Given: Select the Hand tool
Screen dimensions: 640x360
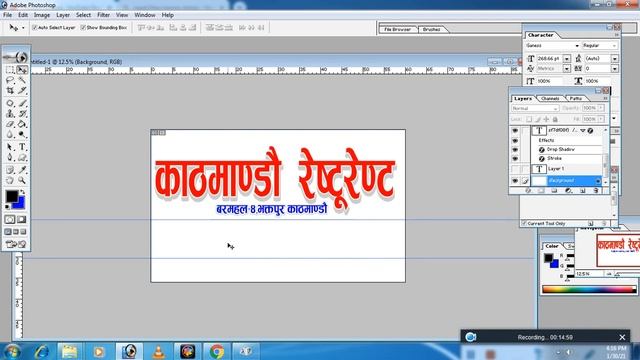Looking at the screenshot, I should tap(10, 180).
